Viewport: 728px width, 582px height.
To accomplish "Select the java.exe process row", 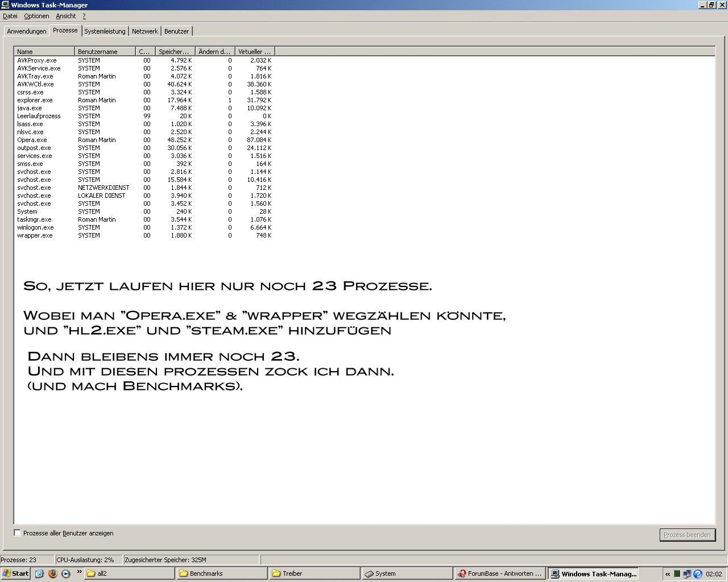I will click(144, 108).
